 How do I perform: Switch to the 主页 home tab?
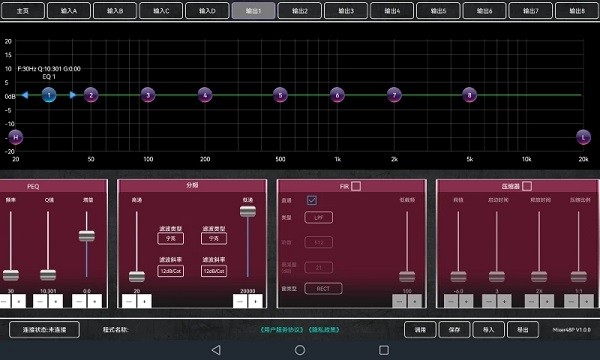pyautogui.click(x=23, y=11)
